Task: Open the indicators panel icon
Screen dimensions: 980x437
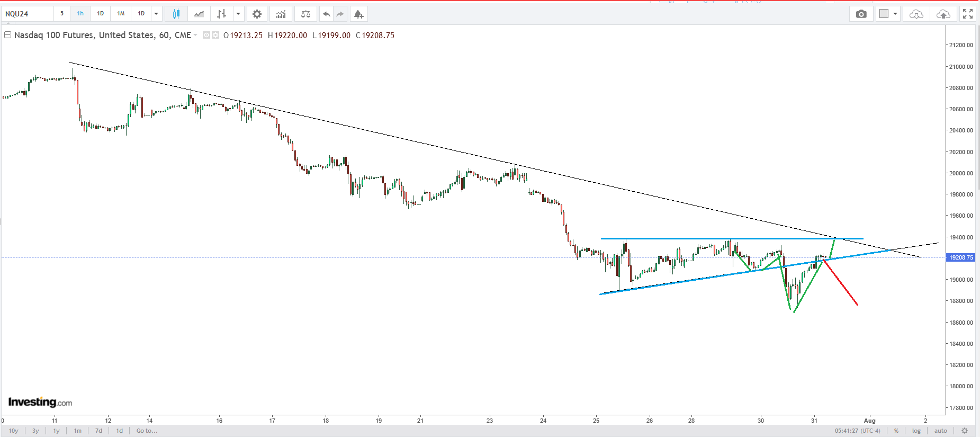Action: click(x=281, y=14)
